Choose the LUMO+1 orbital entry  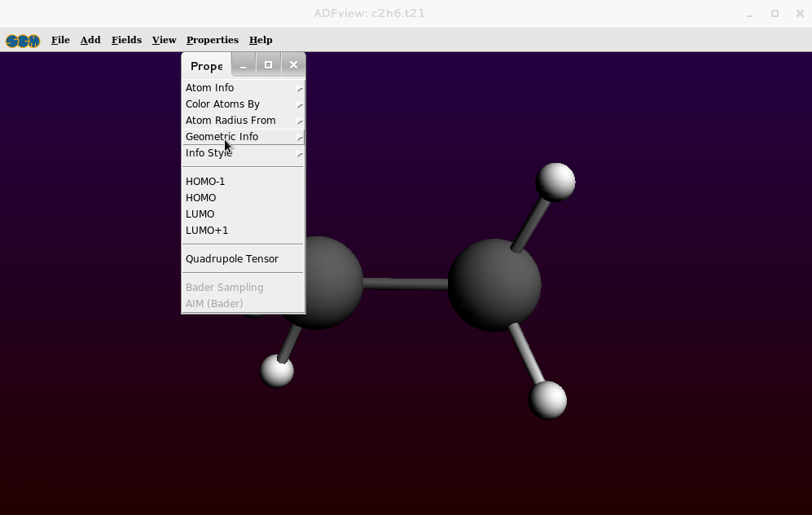(207, 231)
